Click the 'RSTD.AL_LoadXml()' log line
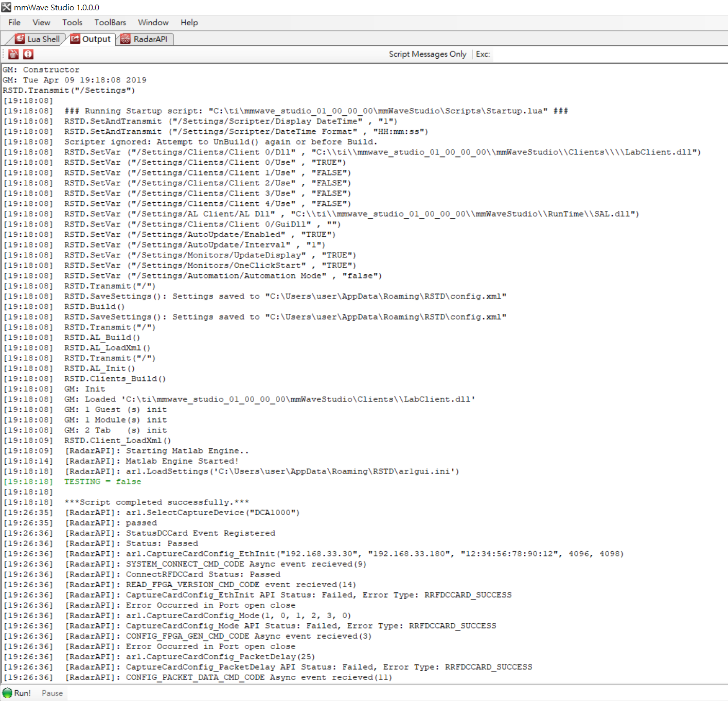Screen dimensions: 728x701 click(x=77, y=347)
